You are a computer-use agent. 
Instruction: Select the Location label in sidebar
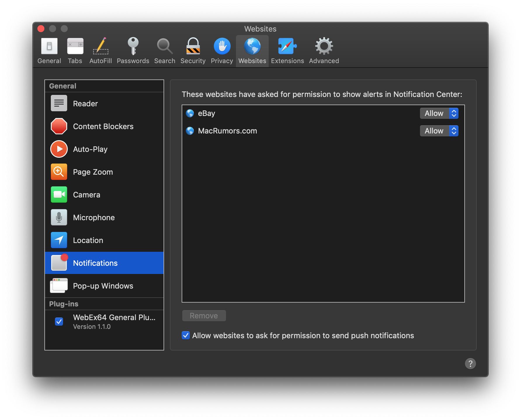88,240
